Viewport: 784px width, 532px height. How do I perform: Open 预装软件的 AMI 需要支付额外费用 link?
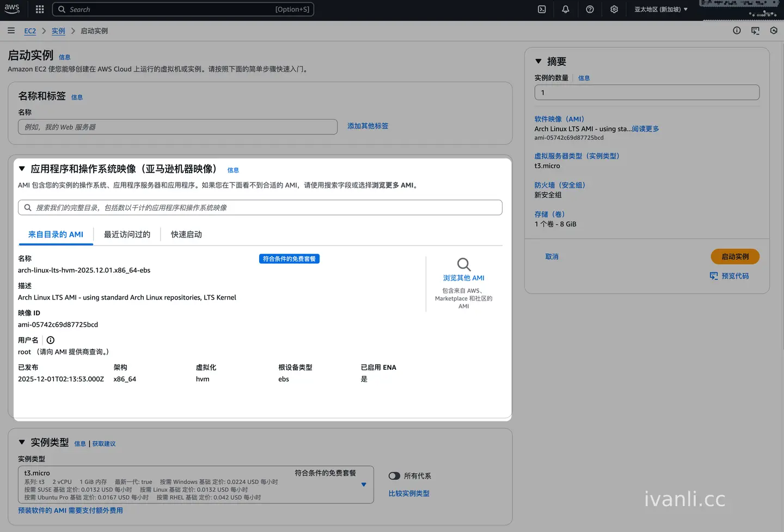coord(70,510)
